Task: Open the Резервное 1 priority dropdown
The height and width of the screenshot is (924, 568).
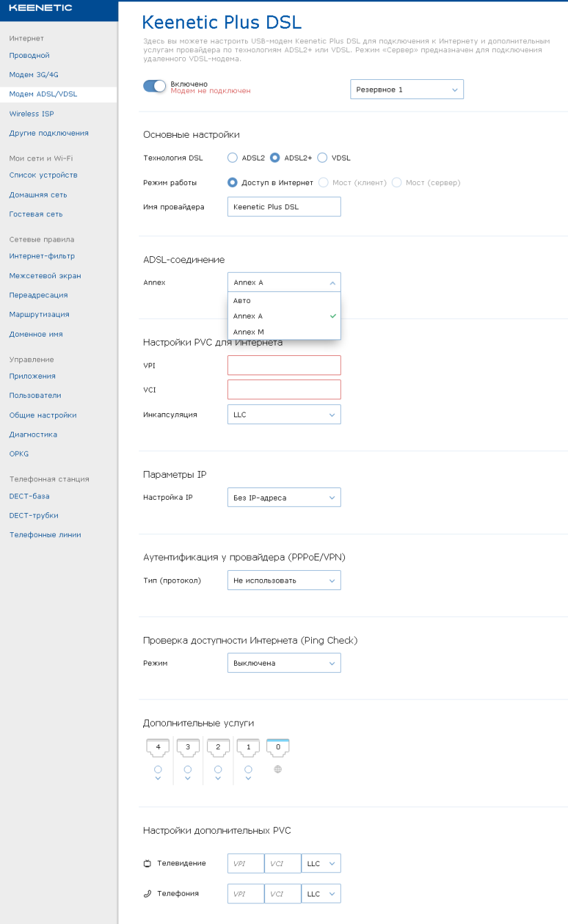Action: click(x=407, y=90)
